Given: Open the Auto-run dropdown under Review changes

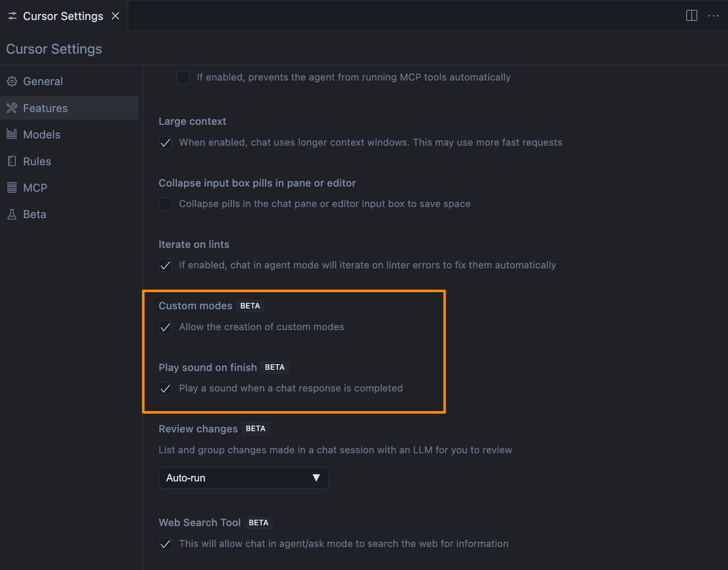Looking at the screenshot, I should pyautogui.click(x=244, y=478).
